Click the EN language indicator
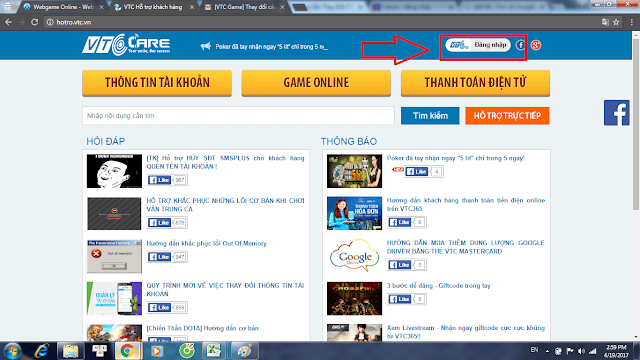The height and width of the screenshot is (360, 640). pyautogui.click(x=534, y=350)
